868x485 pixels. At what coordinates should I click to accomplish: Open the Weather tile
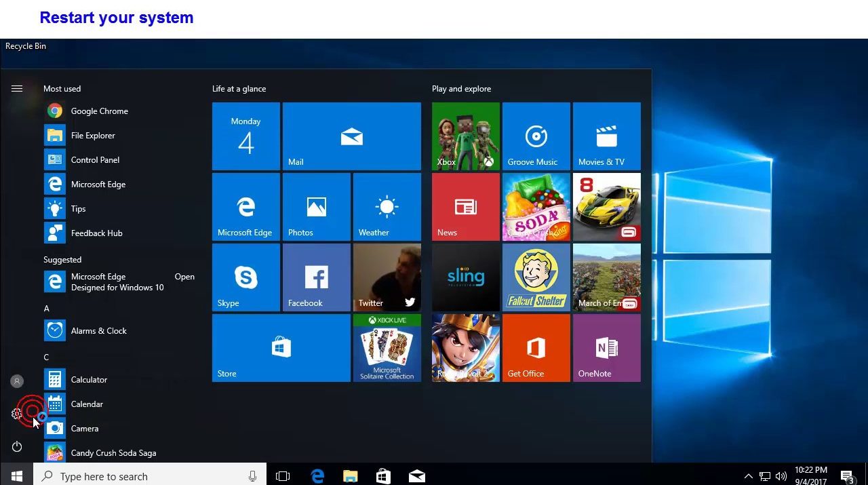coord(387,207)
